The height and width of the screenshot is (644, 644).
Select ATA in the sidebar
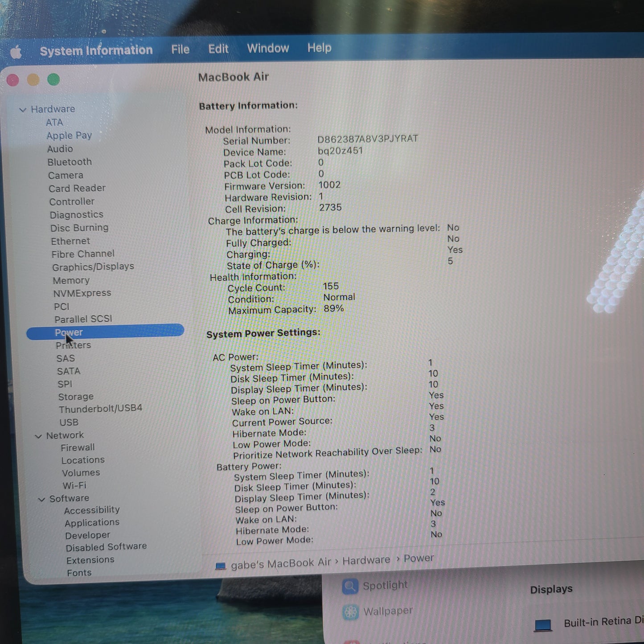point(54,122)
